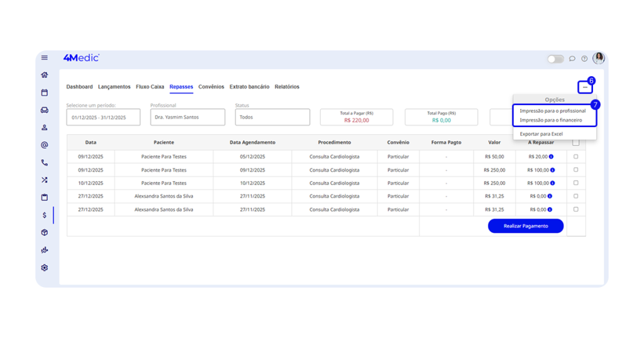Image resolution: width=644 pixels, height=338 pixels.
Task: Open the calendar icon in sidebar
Action: click(x=45, y=93)
